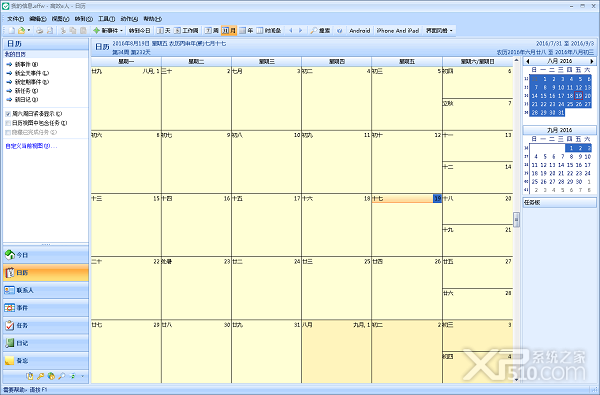Screen dimensions: 600x395
Task: Click the print icon in the toolbar
Action: click(x=39, y=31)
